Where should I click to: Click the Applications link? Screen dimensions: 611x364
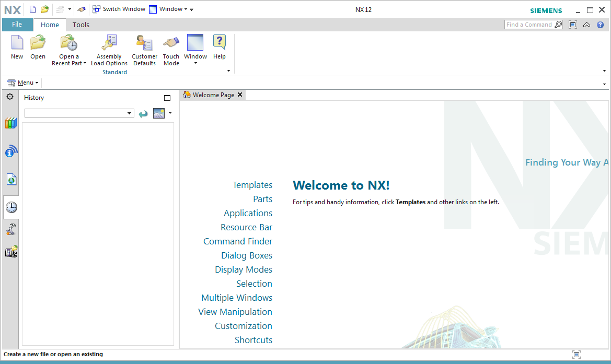pyautogui.click(x=248, y=214)
